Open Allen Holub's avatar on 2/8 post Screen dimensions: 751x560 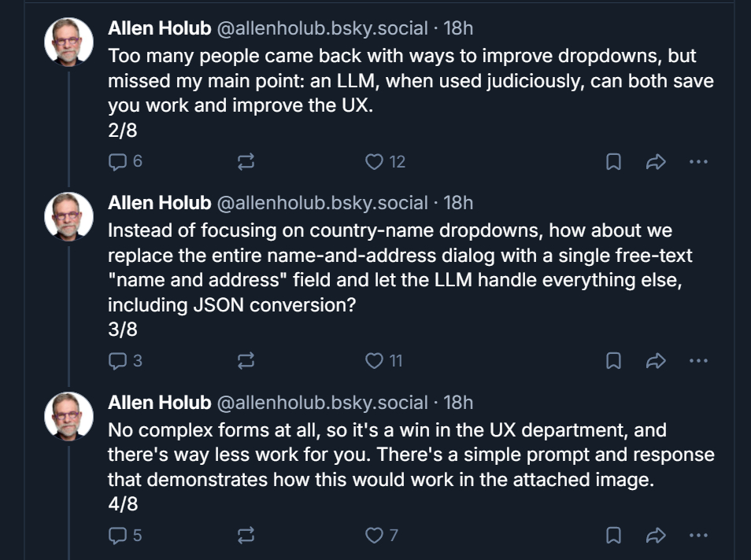tap(69, 41)
